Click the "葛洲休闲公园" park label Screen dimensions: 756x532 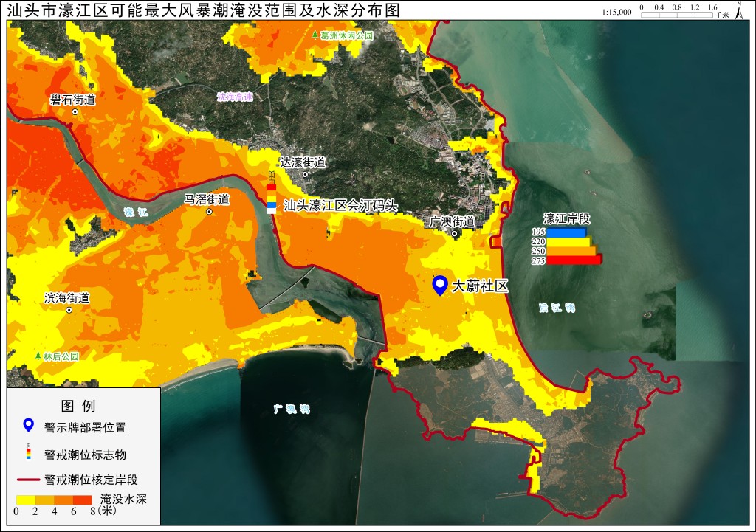(x=347, y=35)
